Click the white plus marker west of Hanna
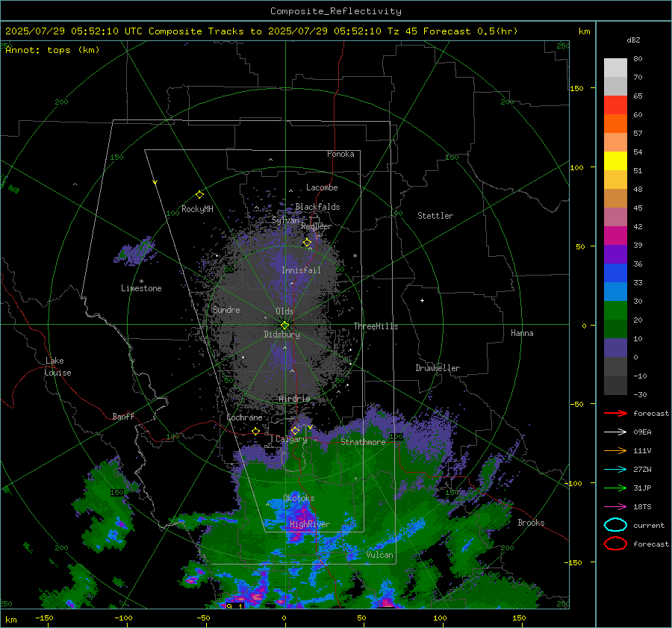The image size is (672, 628). (422, 300)
